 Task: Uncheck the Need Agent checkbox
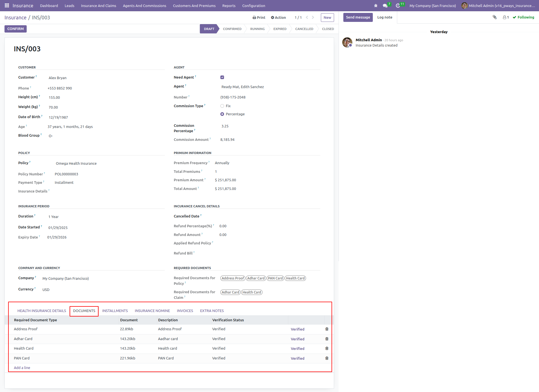pyautogui.click(x=222, y=77)
